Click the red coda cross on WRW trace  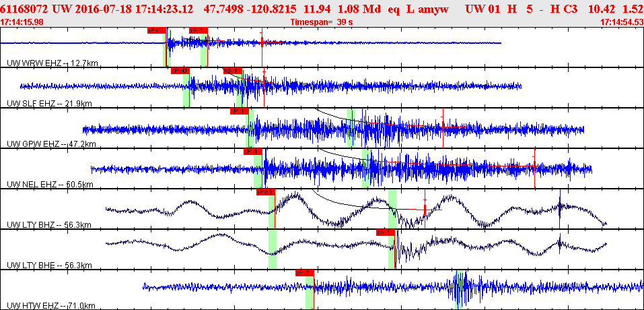262,42
